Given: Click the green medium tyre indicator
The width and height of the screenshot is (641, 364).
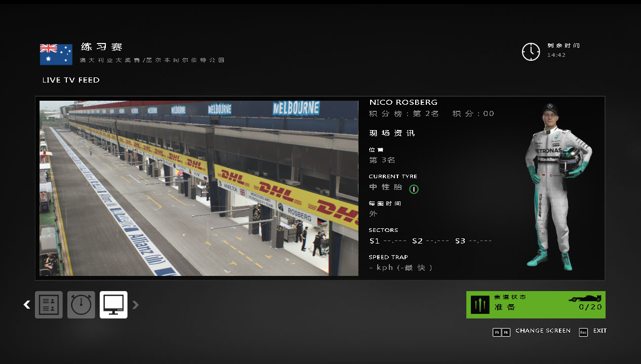Looking at the screenshot, I should click(414, 189).
